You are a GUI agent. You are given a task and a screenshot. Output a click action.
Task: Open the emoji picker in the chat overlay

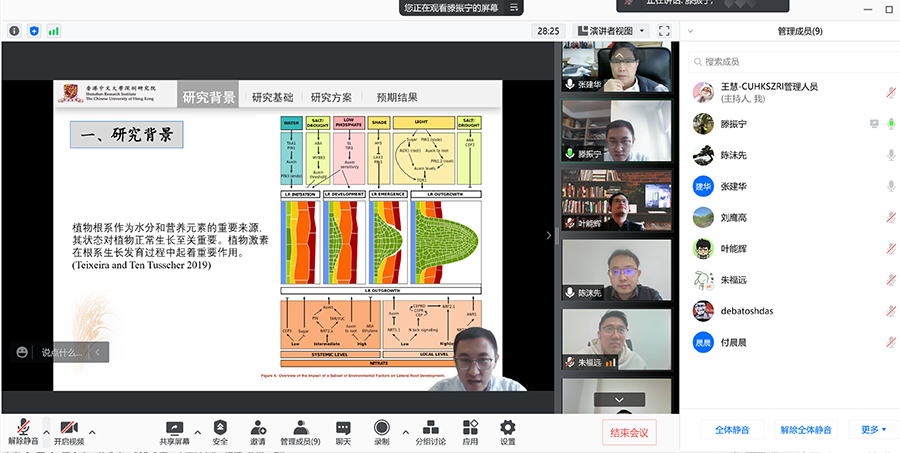[22, 353]
